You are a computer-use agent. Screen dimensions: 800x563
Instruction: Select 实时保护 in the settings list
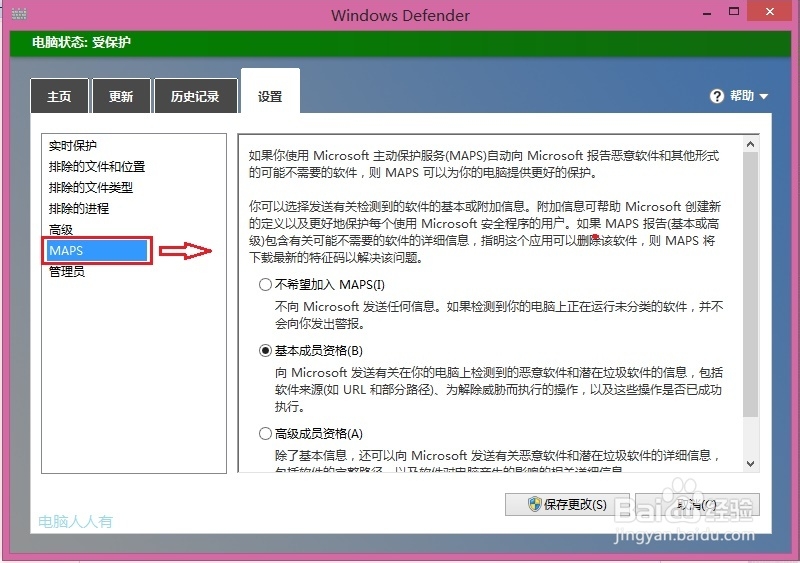coord(72,145)
